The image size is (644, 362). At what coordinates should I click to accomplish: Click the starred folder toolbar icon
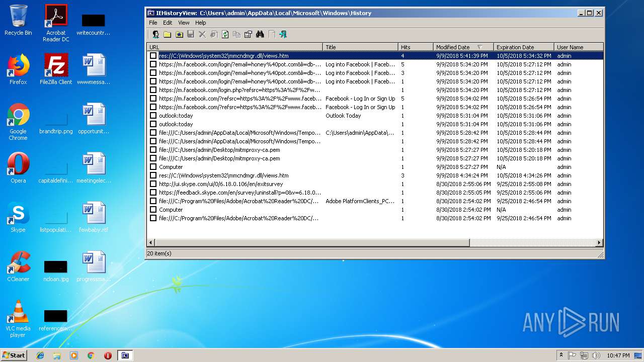tap(179, 34)
